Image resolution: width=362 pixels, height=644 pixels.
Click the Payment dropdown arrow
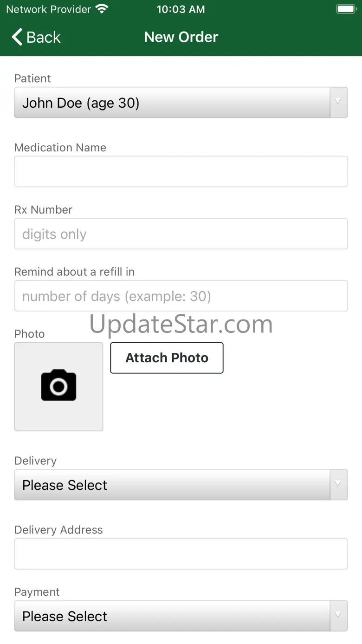pyautogui.click(x=338, y=616)
